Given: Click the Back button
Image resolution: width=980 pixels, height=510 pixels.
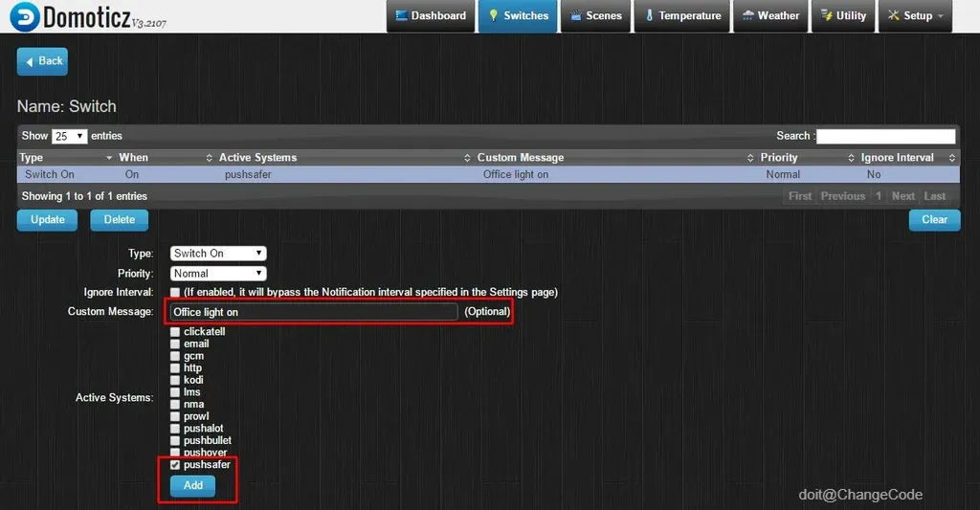Looking at the screenshot, I should click(42, 61).
